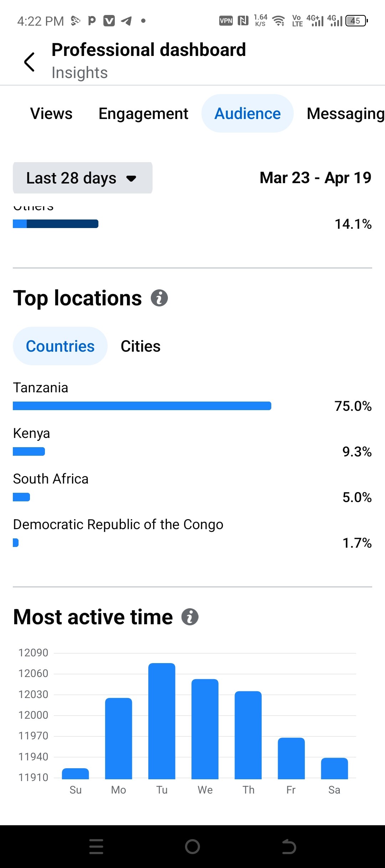This screenshot has width=385, height=868.
Task: Tap the back arrow icon
Action: (x=29, y=62)
